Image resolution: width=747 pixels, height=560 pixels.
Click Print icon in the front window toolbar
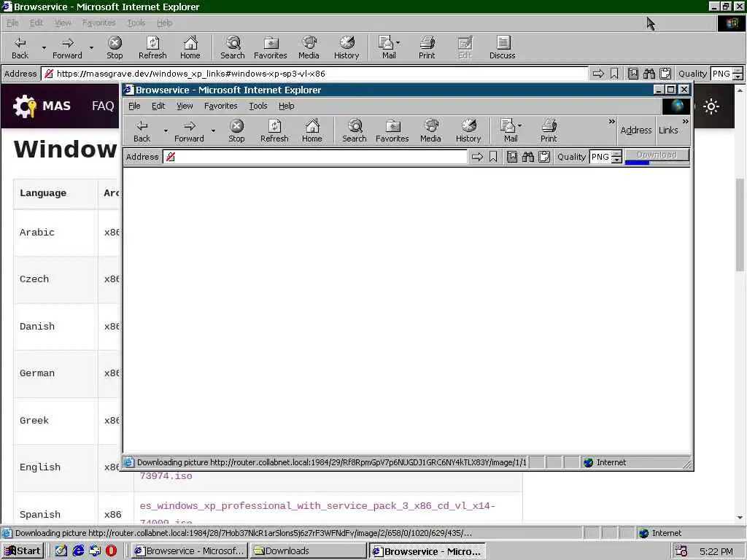tap(549, 131)
